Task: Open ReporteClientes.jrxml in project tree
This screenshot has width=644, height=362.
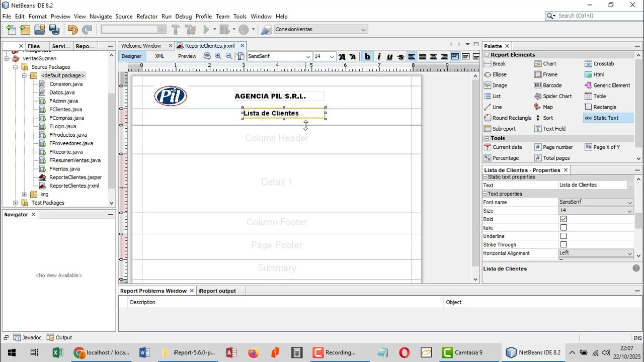Action: (74, 186)
